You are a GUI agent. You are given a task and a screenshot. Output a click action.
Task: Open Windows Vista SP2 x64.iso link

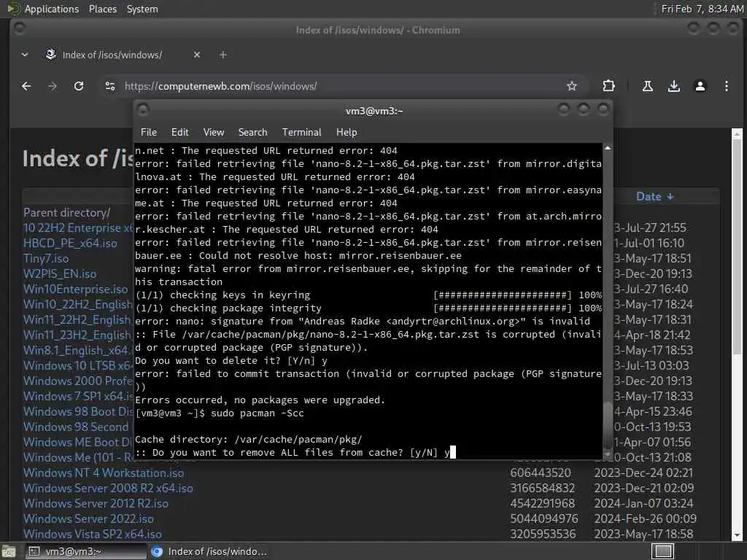point(93,534)
